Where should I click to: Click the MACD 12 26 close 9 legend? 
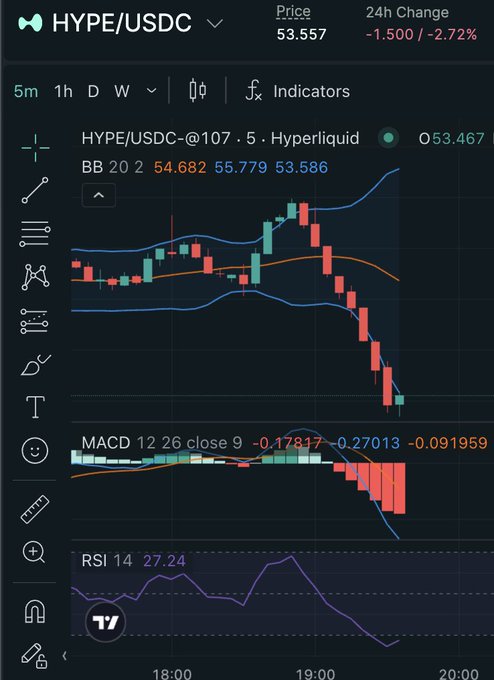point(162,443)
